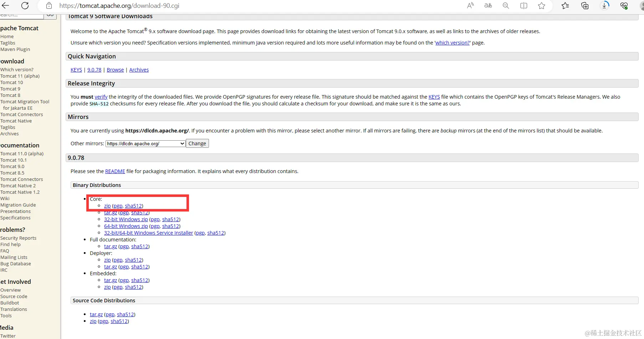The width and height of the screenshot is (644, 339).
Task: Download Embedded zip
Action: click(107, 287)
